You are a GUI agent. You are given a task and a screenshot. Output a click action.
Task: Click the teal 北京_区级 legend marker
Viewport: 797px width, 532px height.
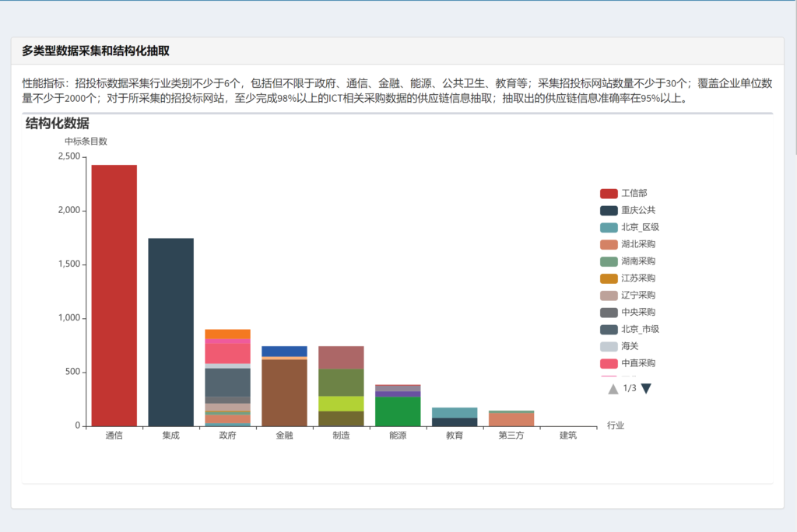608,227
